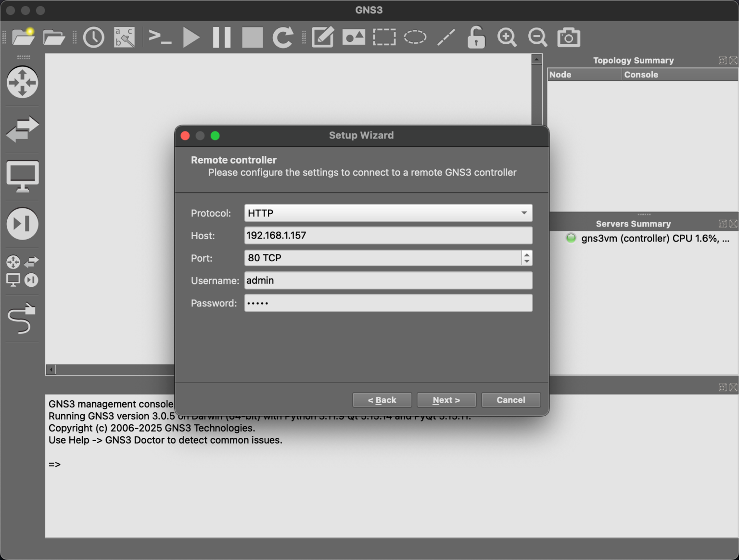Image resolution: width=739 pixels, height=560 pixels.
Task: Create a new blank project
Action: (23, 37)
